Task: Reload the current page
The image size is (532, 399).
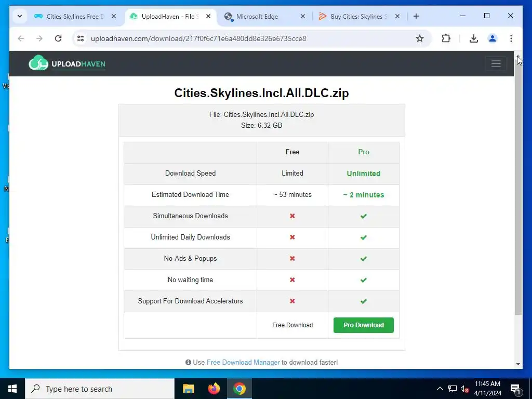Action: click(58, 38)
